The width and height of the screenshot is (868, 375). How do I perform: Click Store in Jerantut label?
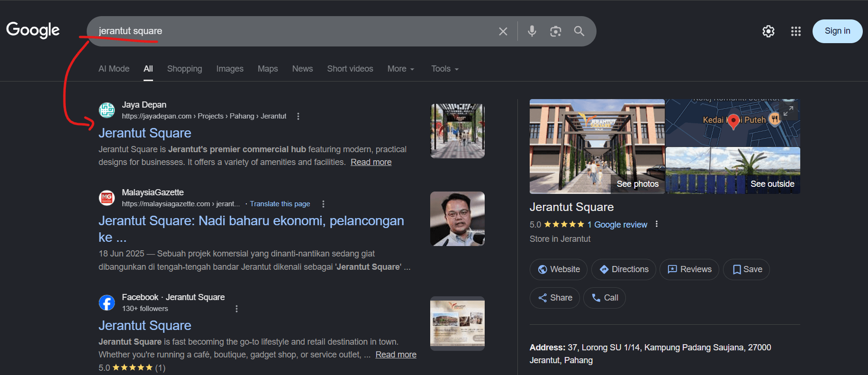point(560,239)
